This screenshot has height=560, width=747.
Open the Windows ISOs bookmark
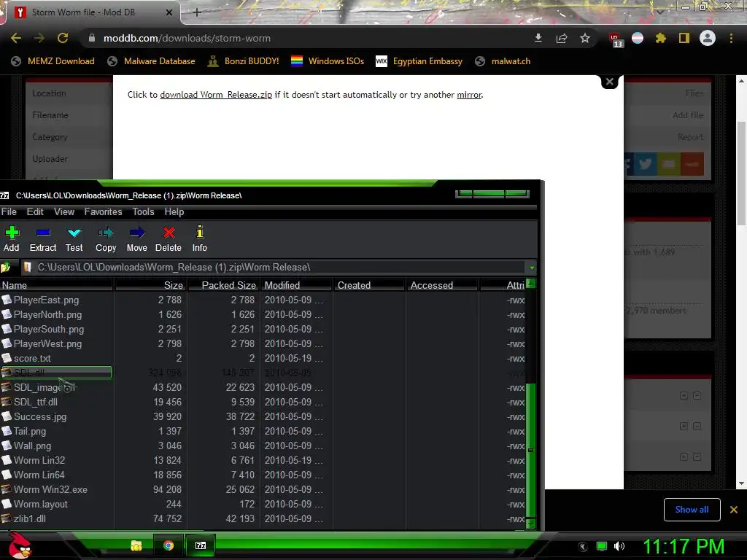[328, 61]
